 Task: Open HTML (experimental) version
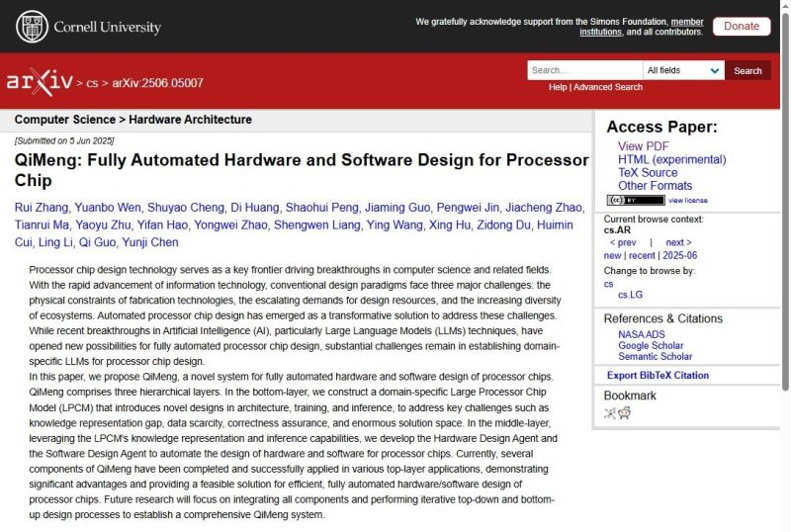[671, 159]
